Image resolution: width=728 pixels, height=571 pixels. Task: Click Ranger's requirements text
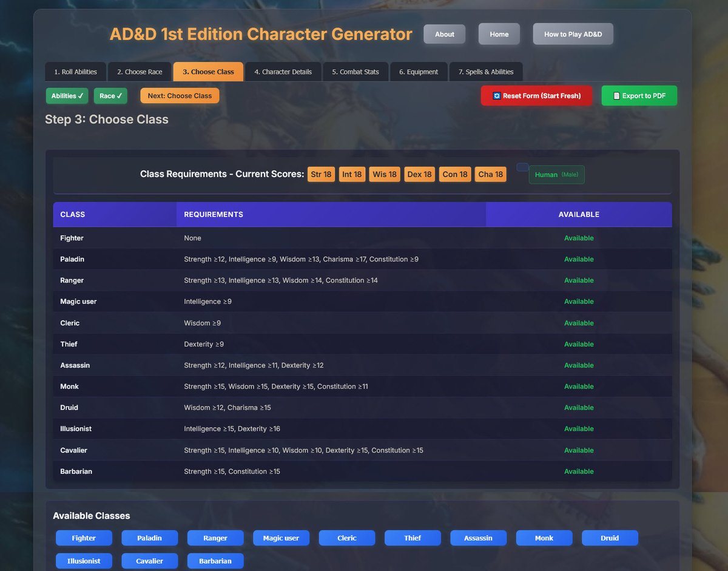[x=281, y=280]
